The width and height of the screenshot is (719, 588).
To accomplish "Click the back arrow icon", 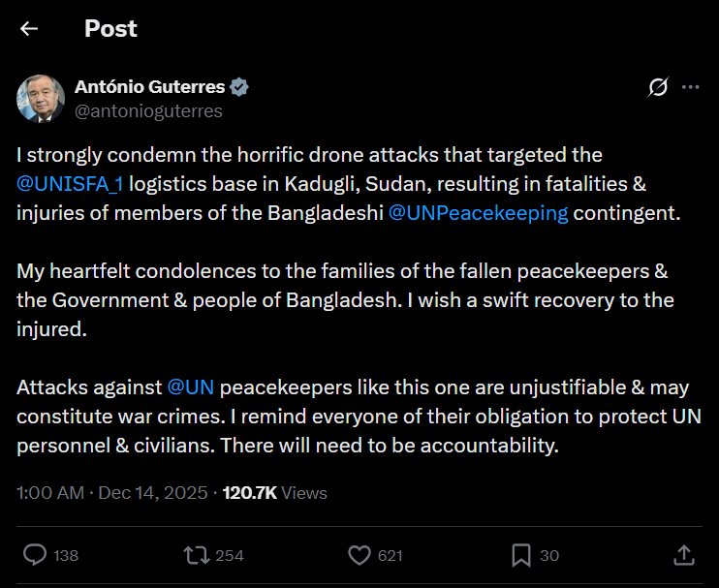I will (x=29, y=29).
